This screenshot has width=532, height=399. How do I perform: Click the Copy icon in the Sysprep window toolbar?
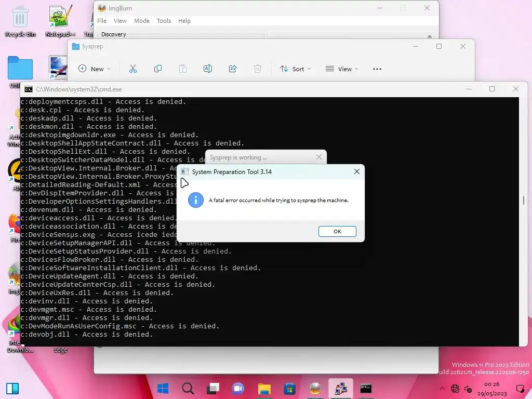[x=158, y=69]
